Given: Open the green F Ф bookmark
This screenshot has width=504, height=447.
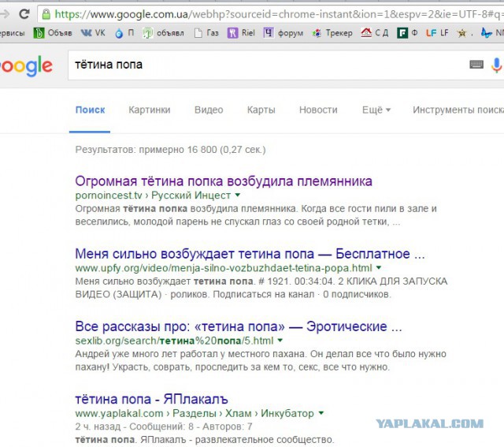Looking at the screenshot, I should click(x=407, y=33).
